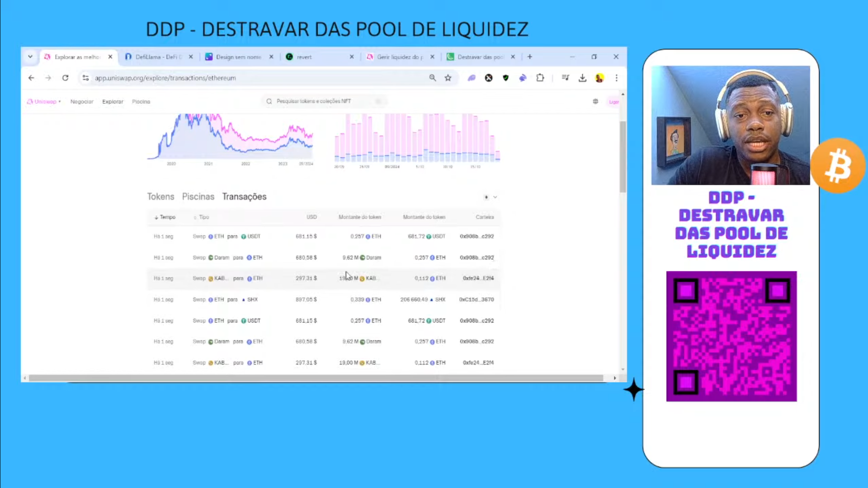Image resolution: width=868 pixels, height=488 pixels.
Task: Open the tab search chevron
Action: [30, 56]
